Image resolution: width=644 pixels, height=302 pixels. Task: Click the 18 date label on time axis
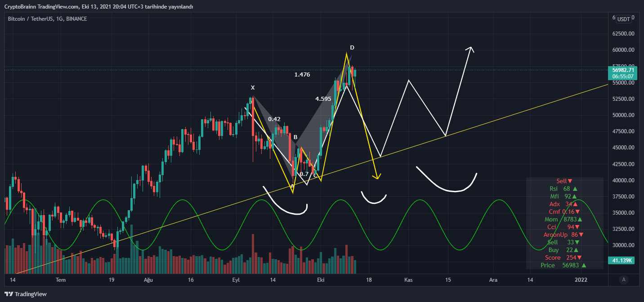[369, 280]
